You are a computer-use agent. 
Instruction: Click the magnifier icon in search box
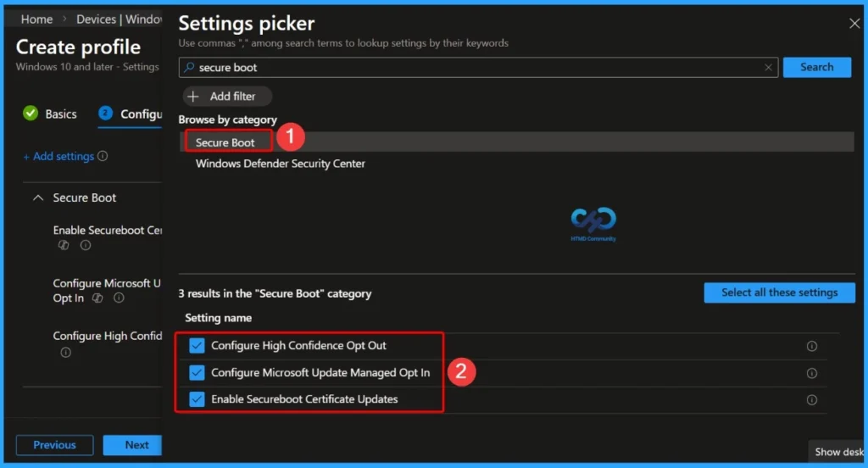pyautogui.click(x=189, y=67)
